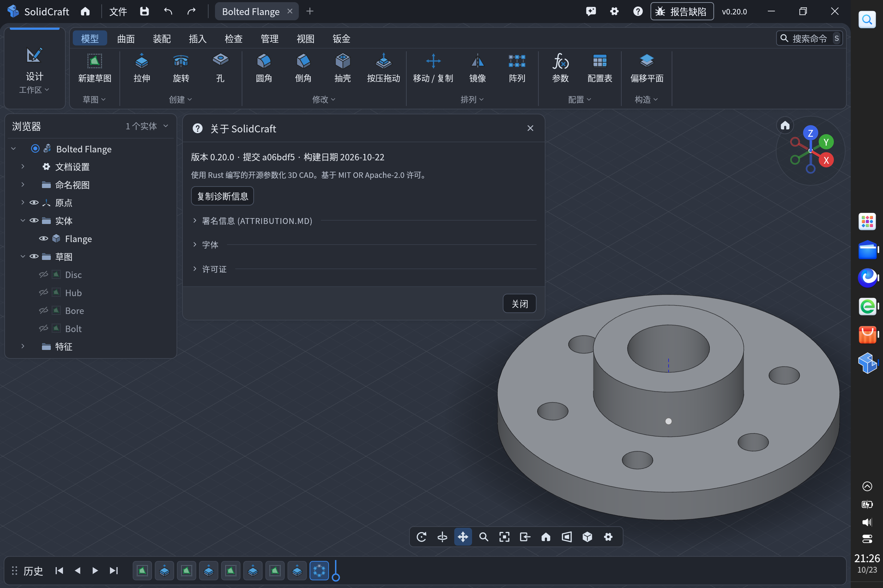Viewport: 883px width, 588px height.
Task: Select the Offset Plane (偏移平面) tool
Action: click(647, 68)
